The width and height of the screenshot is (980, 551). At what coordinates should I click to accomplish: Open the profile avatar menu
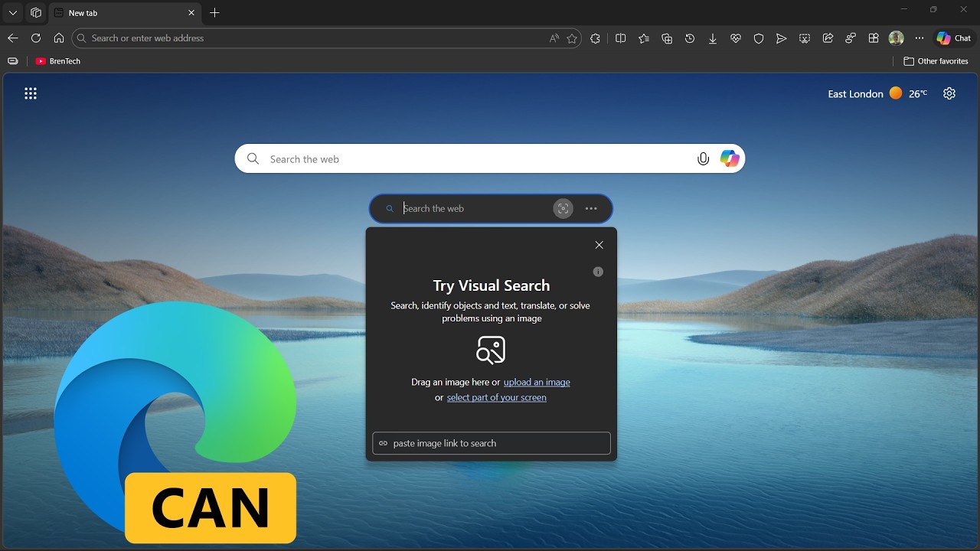pos(897,38)
